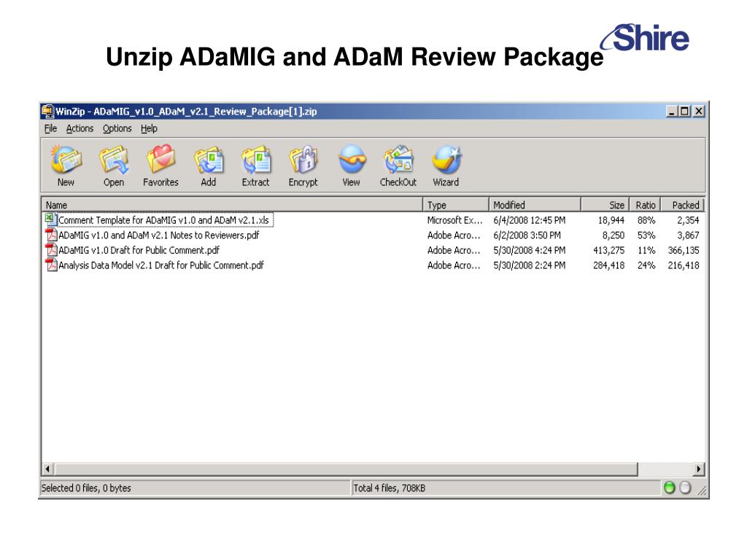This screenshot has height=560, width=747.
Task: Click the 18,944 size value
Action: [x=611, y=220]
